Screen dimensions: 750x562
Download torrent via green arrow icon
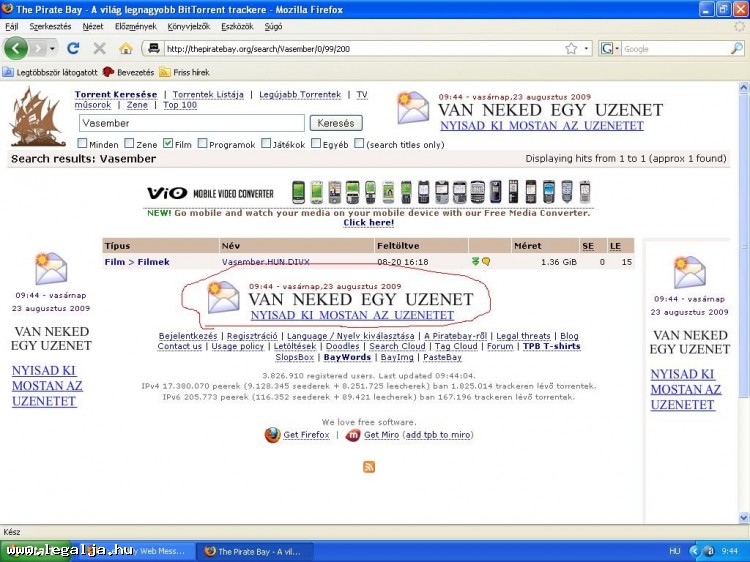pyautogui.click(x=476, y=262)
